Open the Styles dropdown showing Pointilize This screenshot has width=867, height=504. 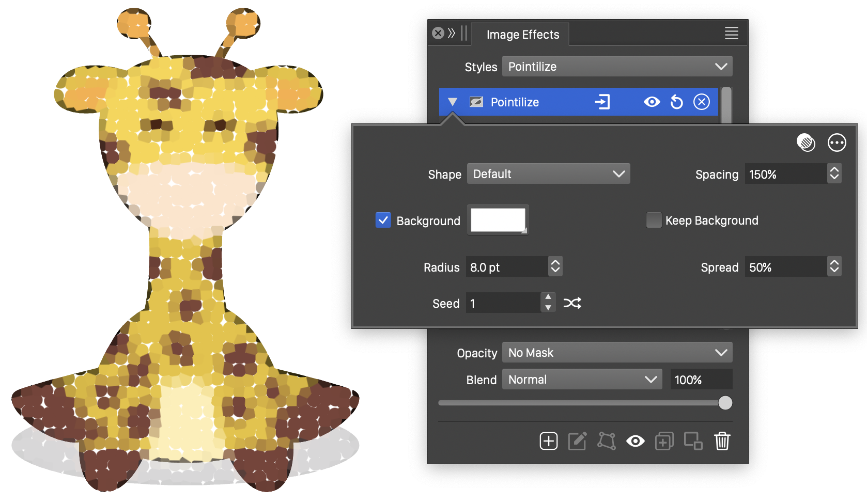pos(617,67)
